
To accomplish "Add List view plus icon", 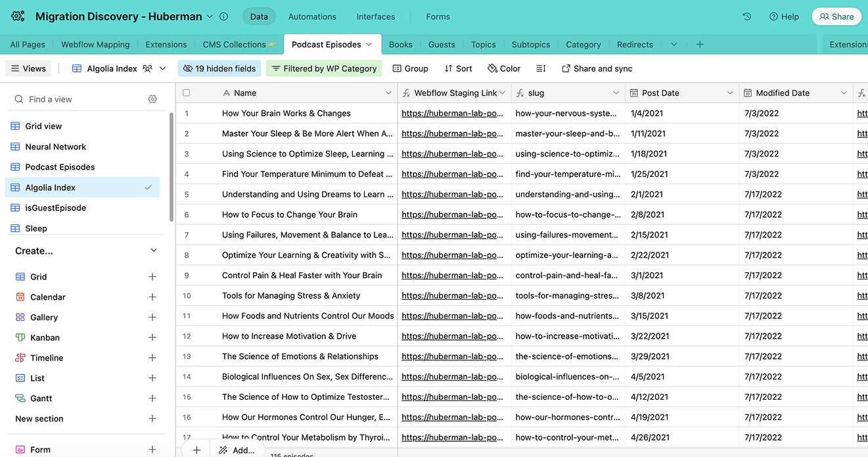I will [152, 378].
